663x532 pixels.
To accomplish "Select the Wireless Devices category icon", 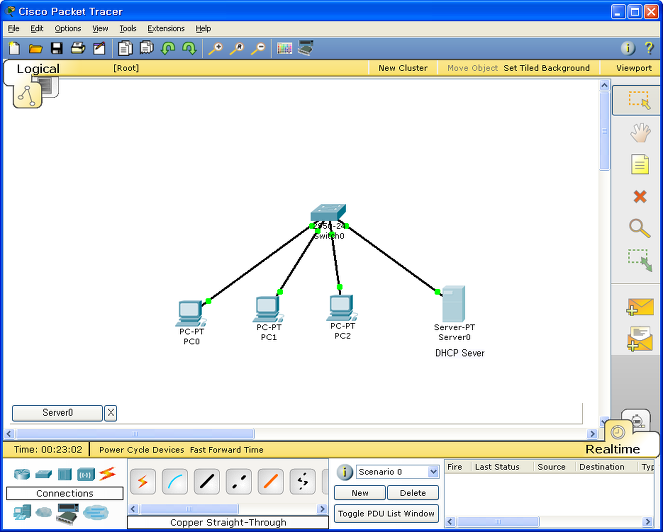I will (86, 474).
